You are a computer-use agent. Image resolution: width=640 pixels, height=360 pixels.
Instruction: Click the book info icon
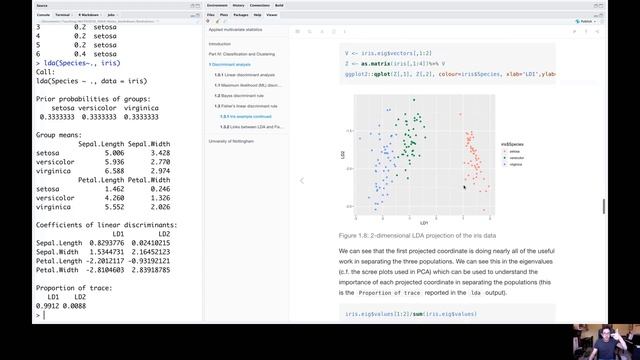point(345,31)
